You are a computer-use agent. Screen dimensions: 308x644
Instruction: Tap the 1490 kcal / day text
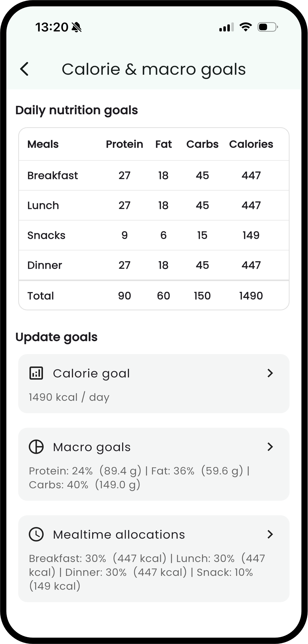(x=69, y=397)
